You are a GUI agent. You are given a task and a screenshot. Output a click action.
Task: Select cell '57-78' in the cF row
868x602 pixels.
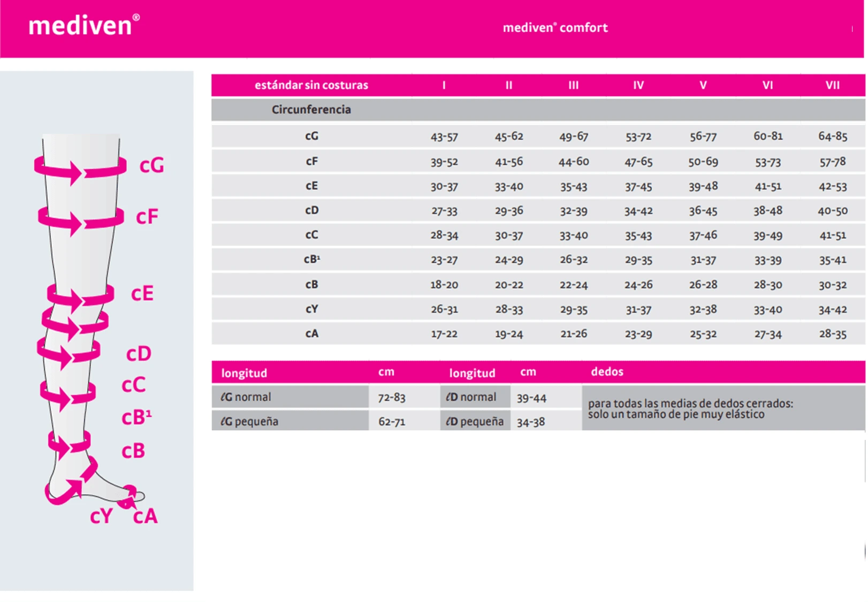[833, 162]
